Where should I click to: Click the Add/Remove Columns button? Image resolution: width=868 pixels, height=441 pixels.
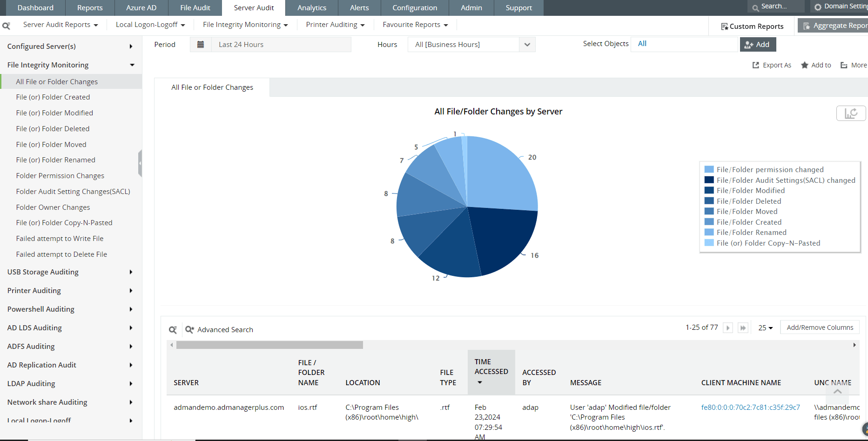(820, 327)
